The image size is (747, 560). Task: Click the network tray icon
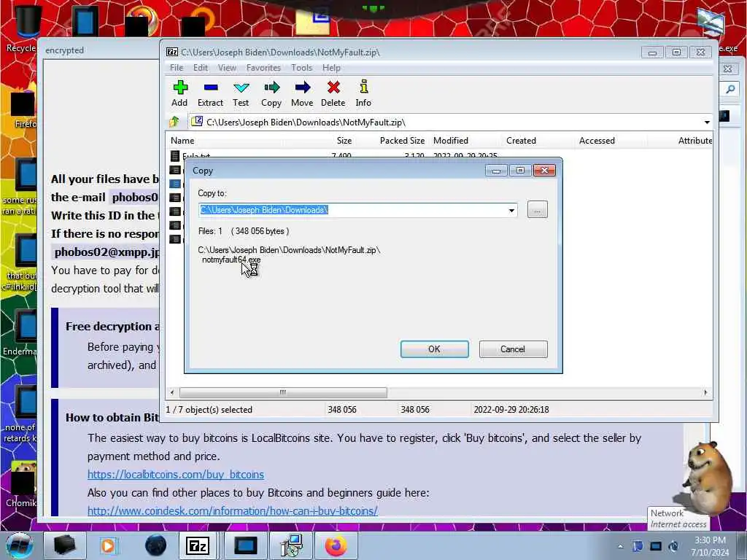point(656,546)
